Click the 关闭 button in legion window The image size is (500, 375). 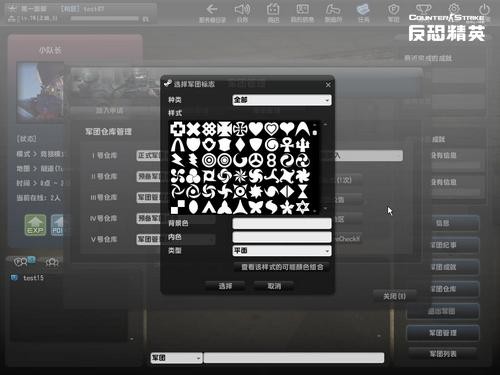[x=394, y=296]
